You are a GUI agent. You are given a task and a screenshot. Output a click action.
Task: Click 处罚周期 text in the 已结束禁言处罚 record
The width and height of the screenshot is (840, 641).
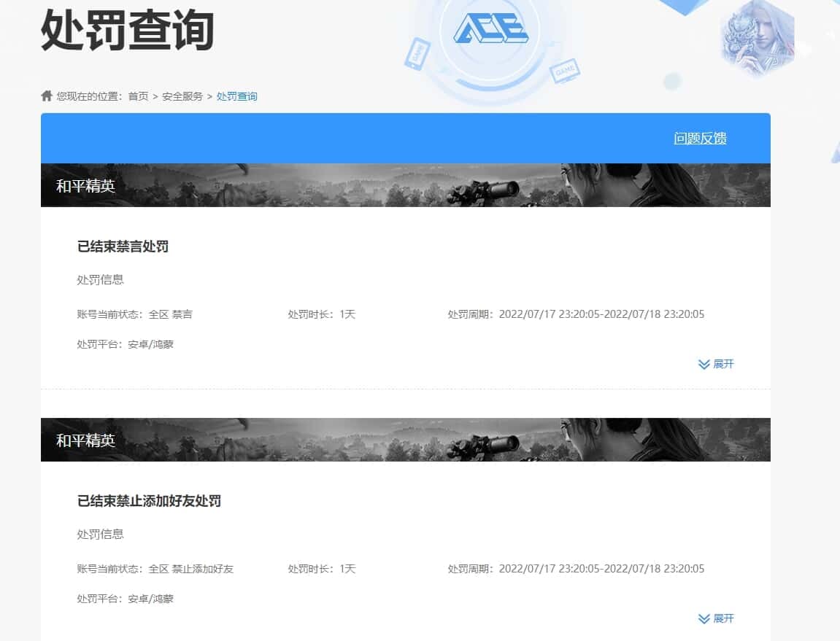tap(576, 314)
